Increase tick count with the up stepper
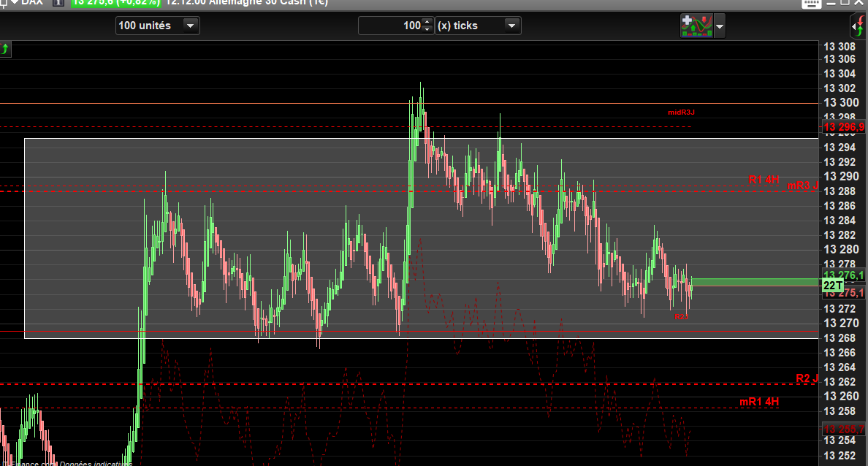Viewport: 868px width, 466px height. click(x=427, y=22)
